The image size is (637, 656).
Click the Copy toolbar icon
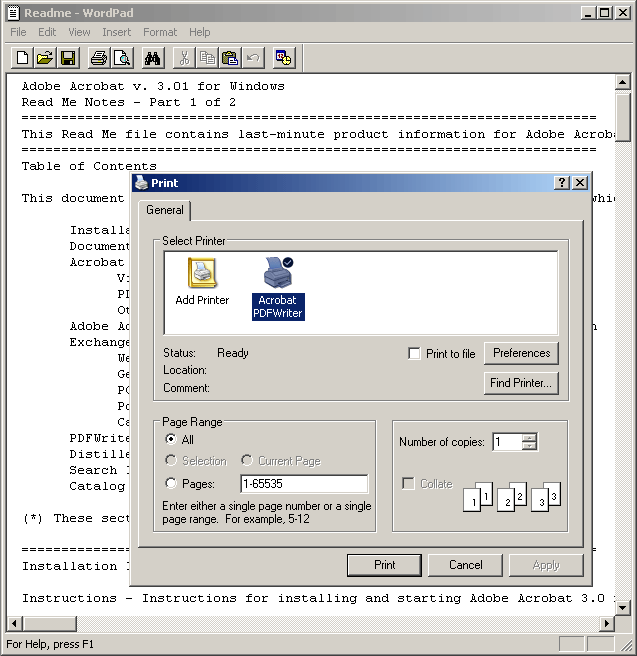click(x=207, y=58)
